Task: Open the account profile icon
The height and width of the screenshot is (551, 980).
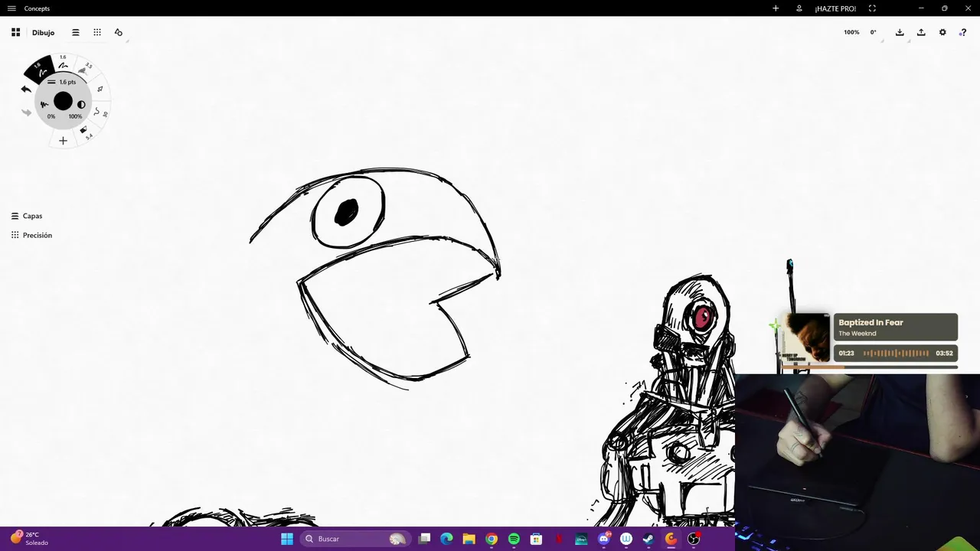Action: tap(799, 8)
